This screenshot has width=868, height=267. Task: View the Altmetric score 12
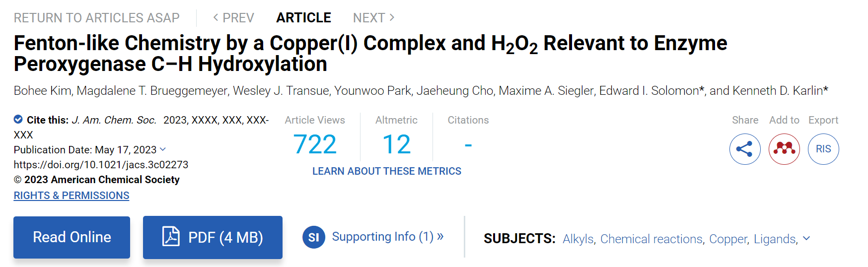click(x=396, y=145)
